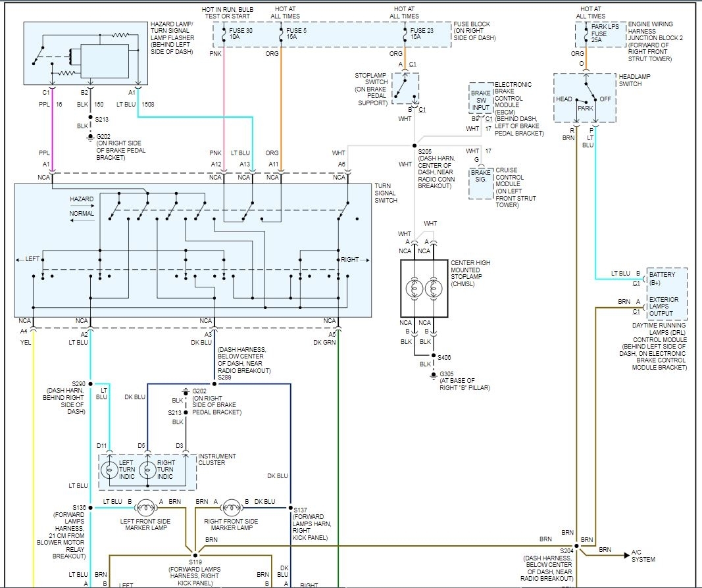Click the 'DK GRN' wire label at A5
702x588 pixels.
coord(324,342)
